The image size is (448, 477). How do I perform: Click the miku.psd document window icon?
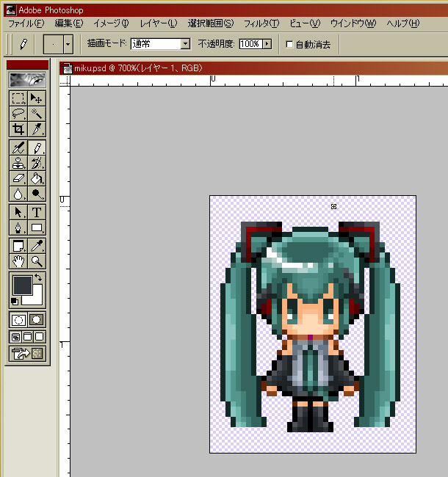pyautogui.click(x=67, y=68)
